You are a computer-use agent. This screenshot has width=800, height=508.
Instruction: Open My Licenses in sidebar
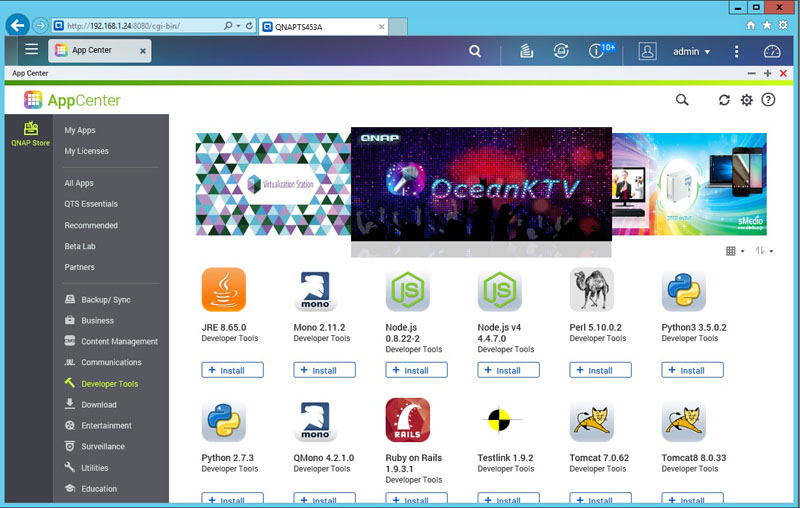[86, 151]
